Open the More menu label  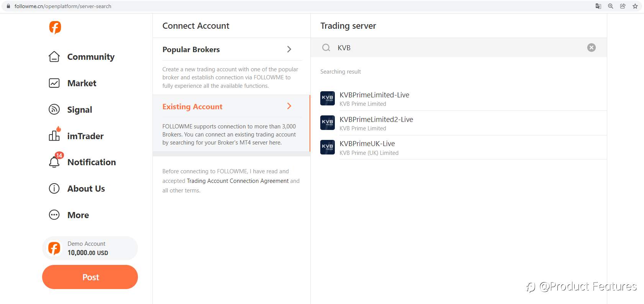point(78,215)
